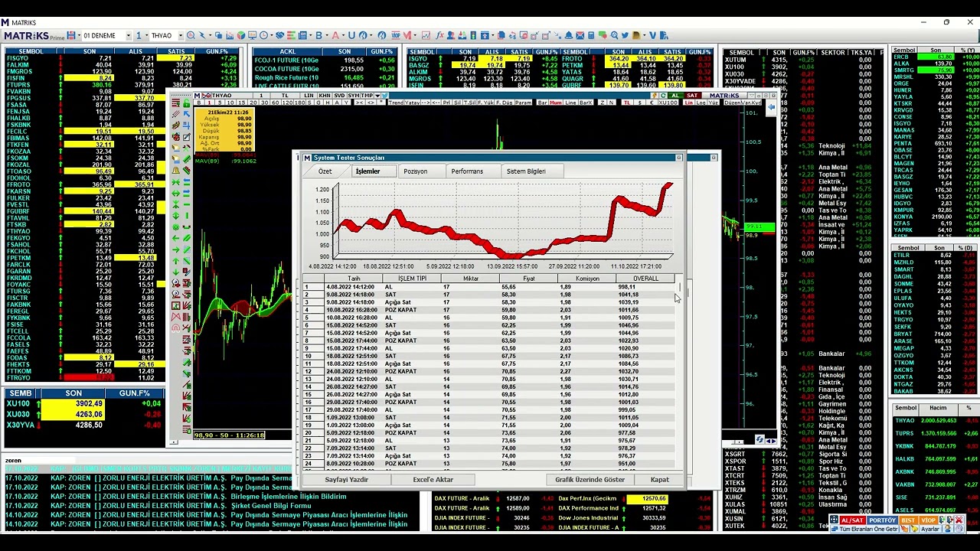
Task: Toggle the Bar chart type button
Action: 543,103
